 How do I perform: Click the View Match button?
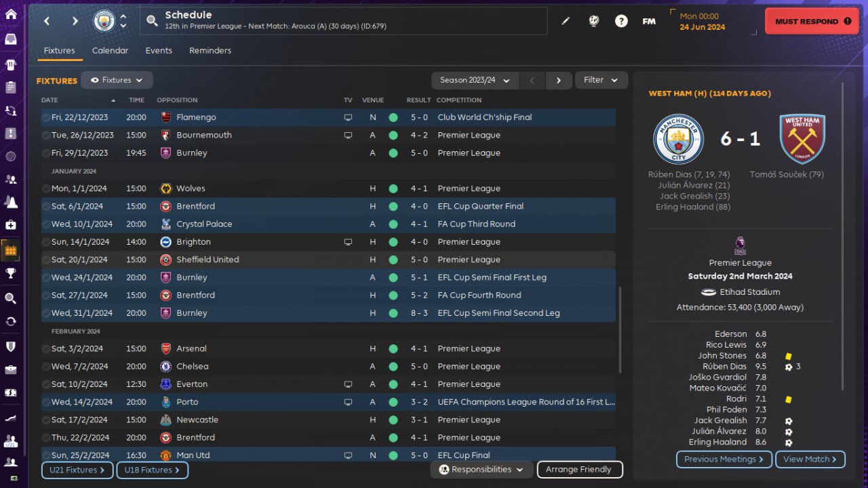[x=810, y=460]
